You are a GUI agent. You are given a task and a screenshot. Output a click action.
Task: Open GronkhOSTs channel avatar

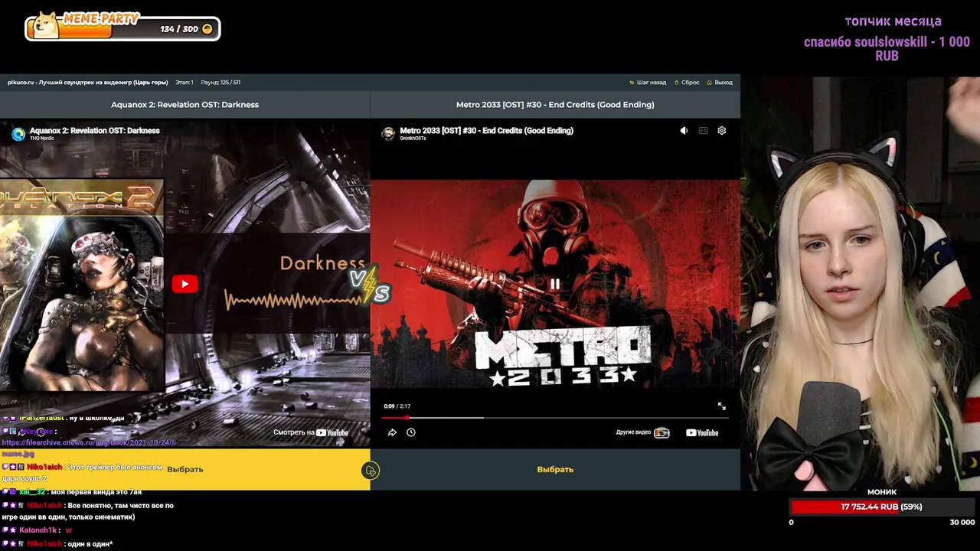(389, 134)
